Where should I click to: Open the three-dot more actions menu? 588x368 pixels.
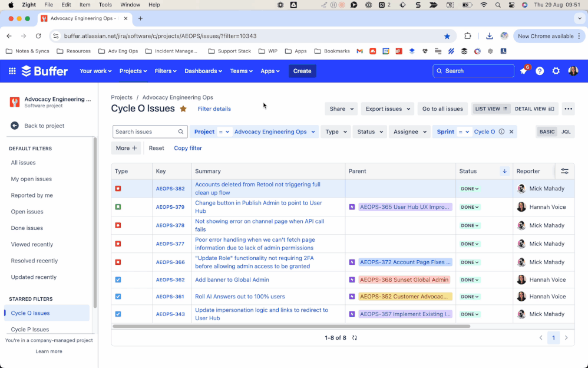568,109
